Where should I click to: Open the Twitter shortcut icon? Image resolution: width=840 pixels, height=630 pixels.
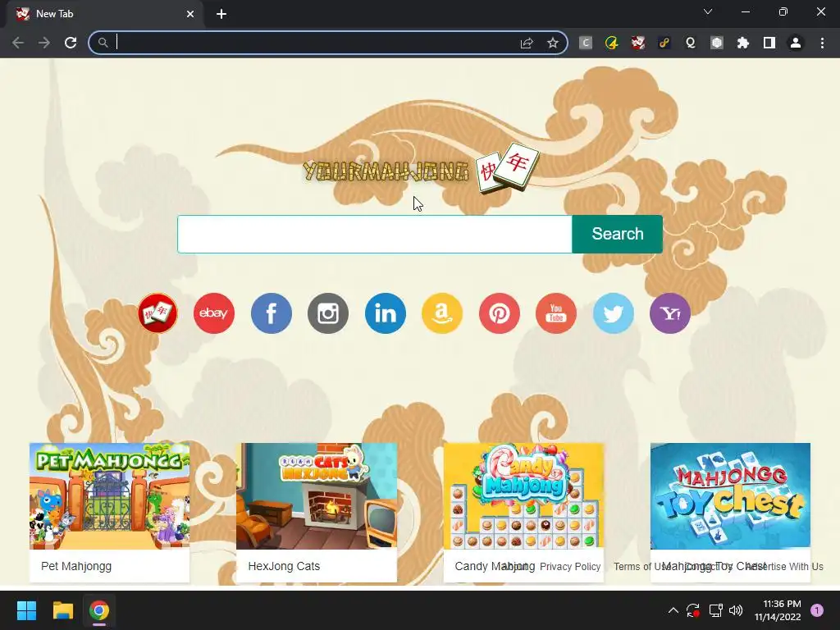pos(614,313)
